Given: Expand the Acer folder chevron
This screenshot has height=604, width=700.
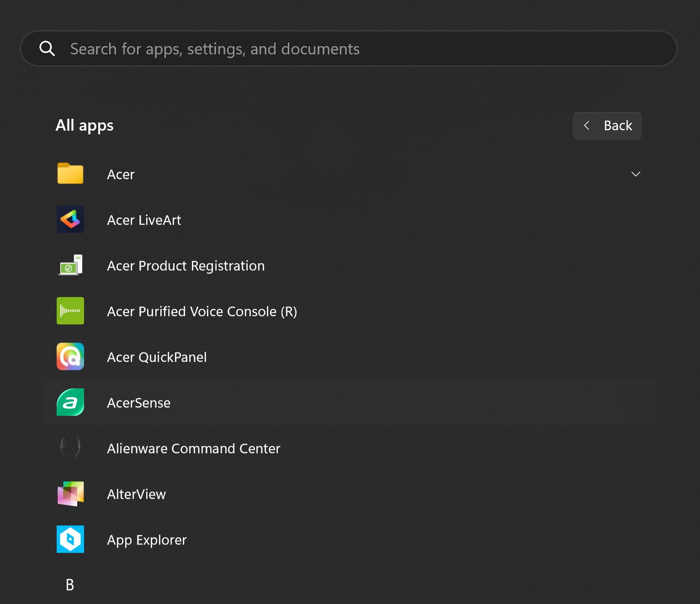Looking at the screenshot, I should click(x=636, y=174).
